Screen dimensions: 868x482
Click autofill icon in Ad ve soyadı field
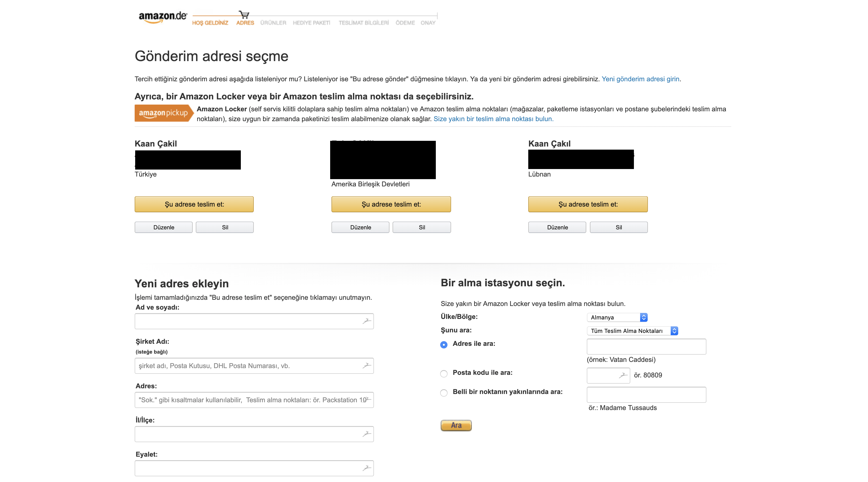[x=367, y=321]
